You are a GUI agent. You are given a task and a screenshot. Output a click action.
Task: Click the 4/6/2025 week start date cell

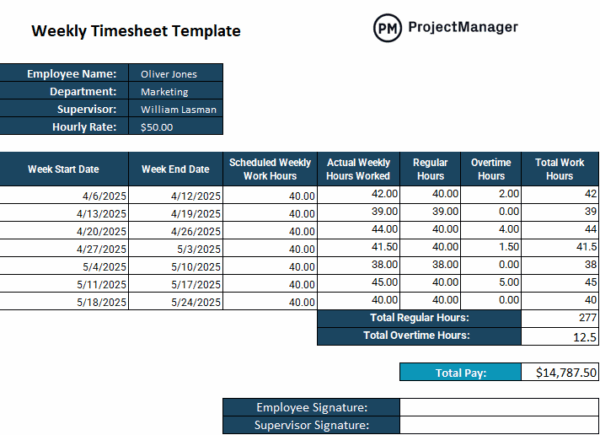(x=64, y=195)
